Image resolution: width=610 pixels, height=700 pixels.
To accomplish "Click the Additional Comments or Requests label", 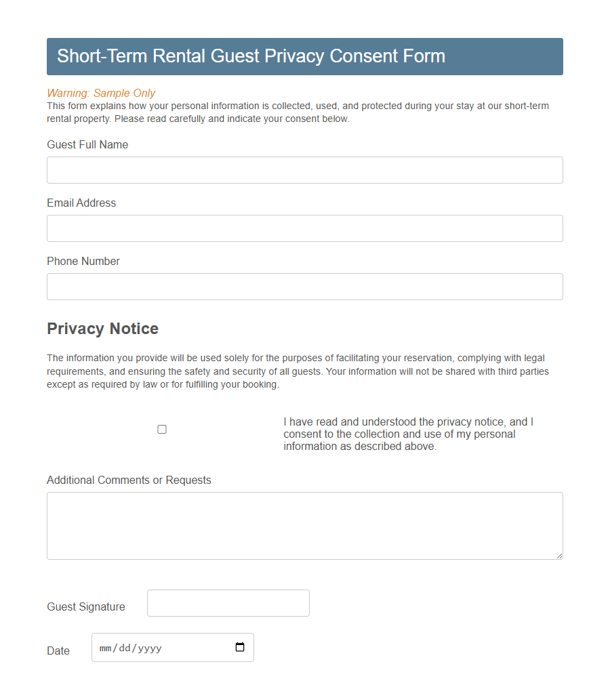I will click(x=129, y=480).
